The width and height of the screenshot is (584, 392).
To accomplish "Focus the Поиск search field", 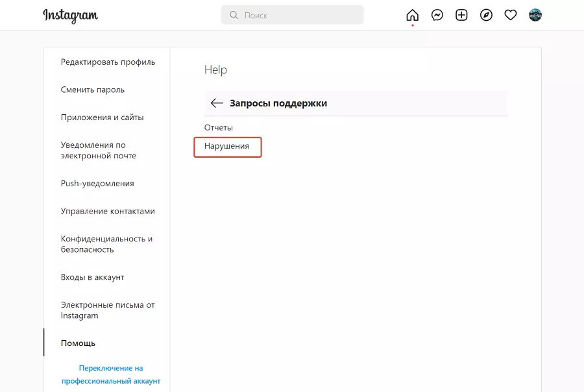I will point(298,15).
